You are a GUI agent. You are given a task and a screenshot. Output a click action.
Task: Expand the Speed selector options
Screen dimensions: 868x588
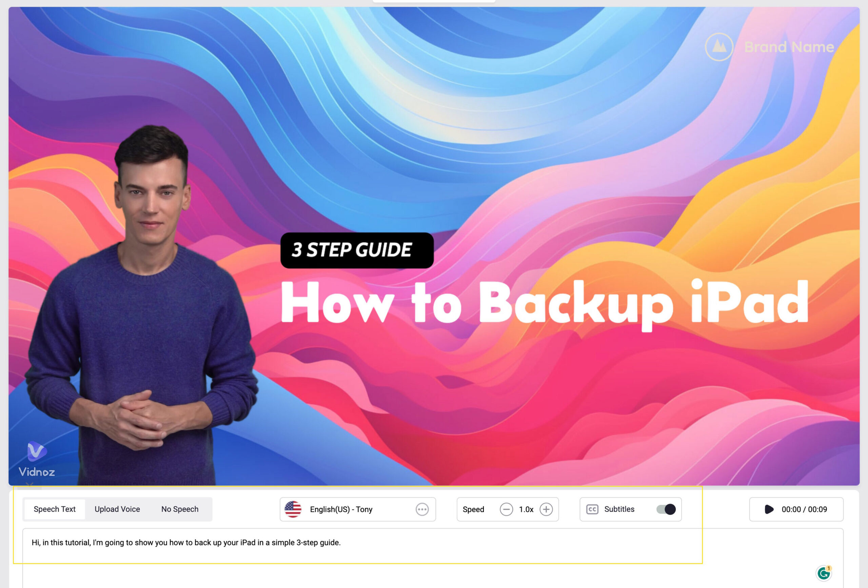526,509
